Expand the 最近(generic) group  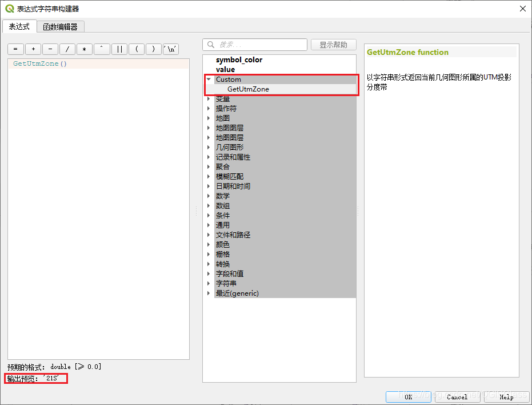209,293
